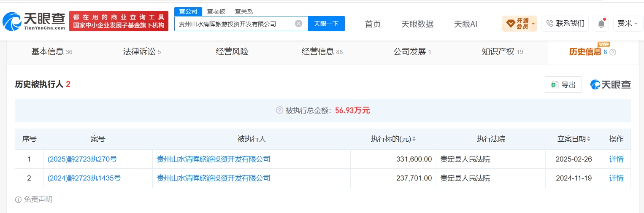
Task: Click the TianYanCha logo in the header
Action: [34, 21]
